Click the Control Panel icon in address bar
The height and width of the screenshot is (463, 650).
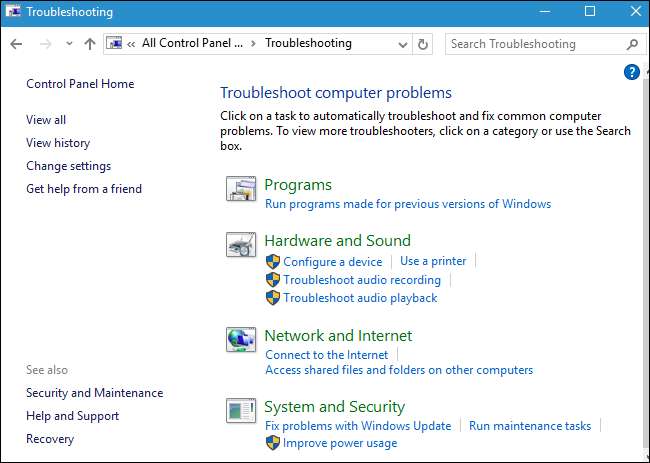[114, 43]
